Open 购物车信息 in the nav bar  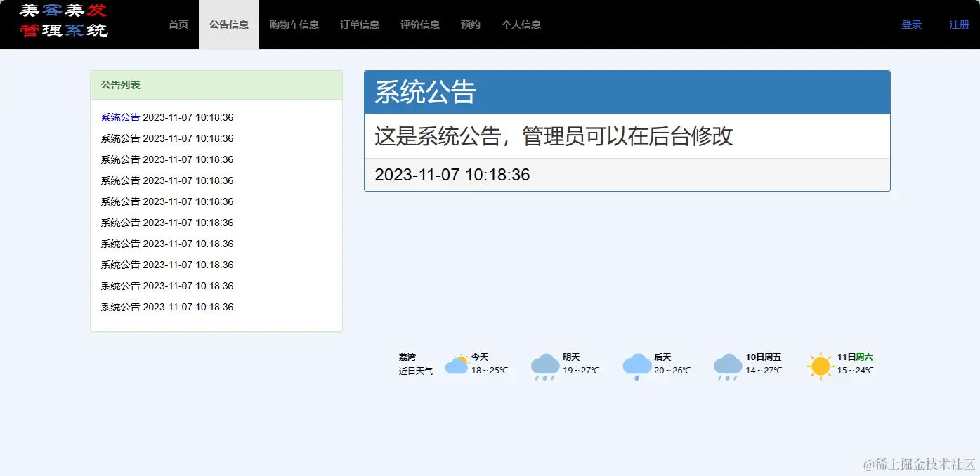[294, 25]
